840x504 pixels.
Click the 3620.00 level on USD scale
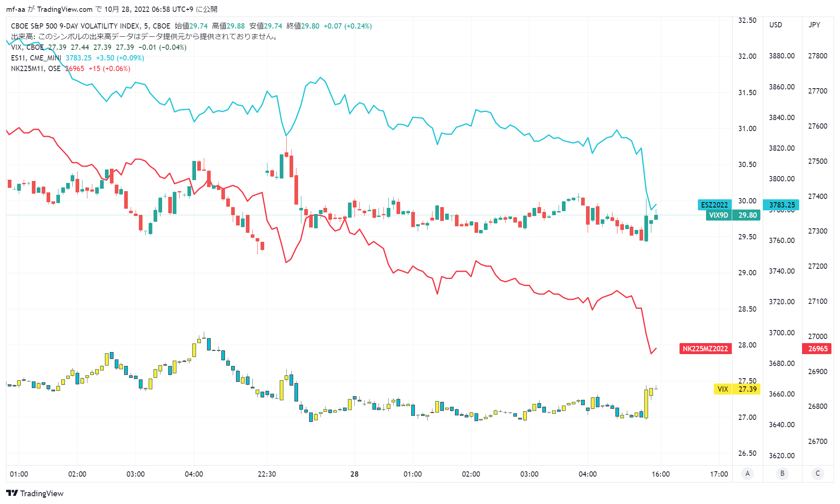pos(782,456)
